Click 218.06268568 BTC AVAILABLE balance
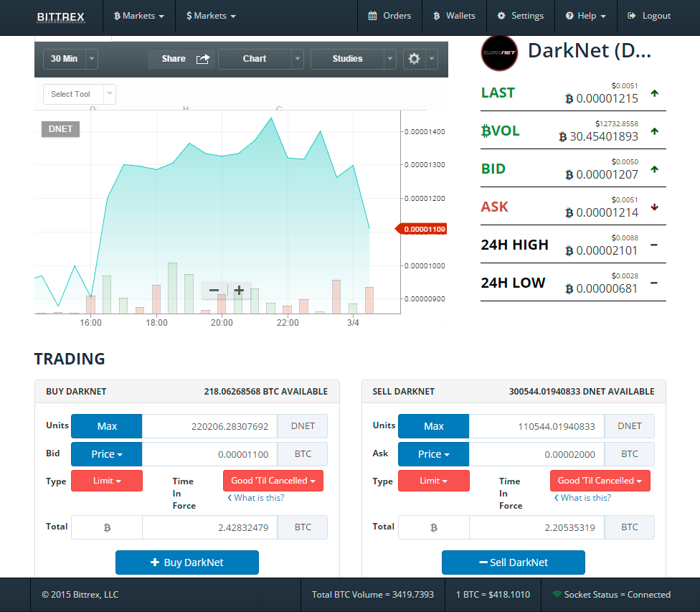Viewport: 700px width, 612px height. pyautogui.click(x=265, y=392)
